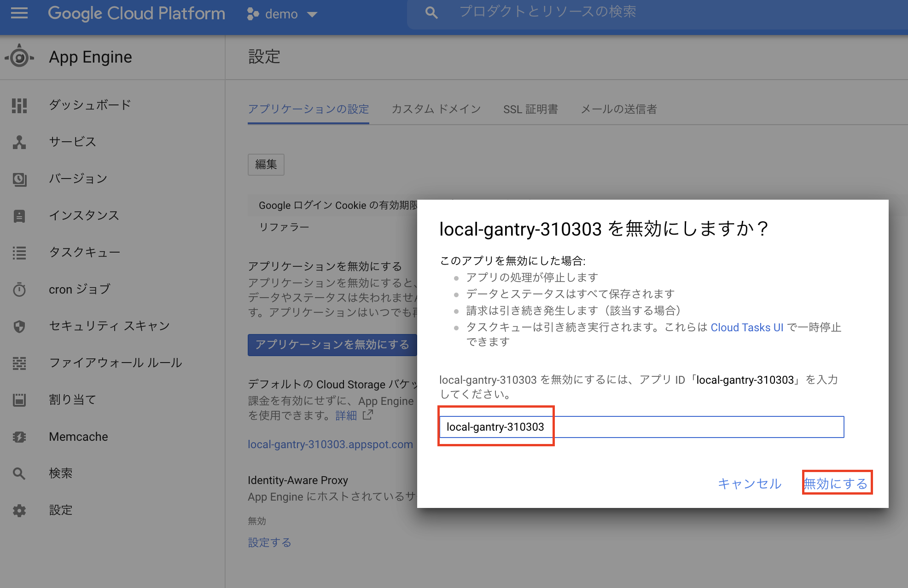Click the App Engine logo icon

click(19, 57)
